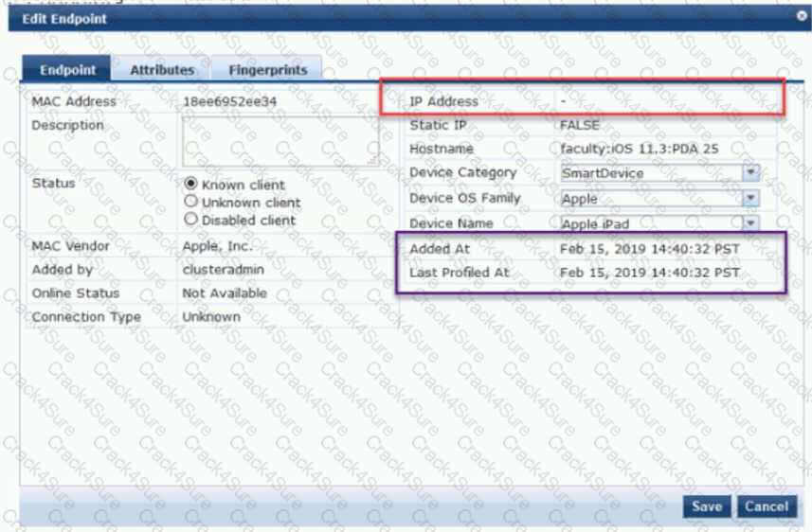
Task: Click the MAC Vendor value Apple, Inc.
Action: (217, 246)
